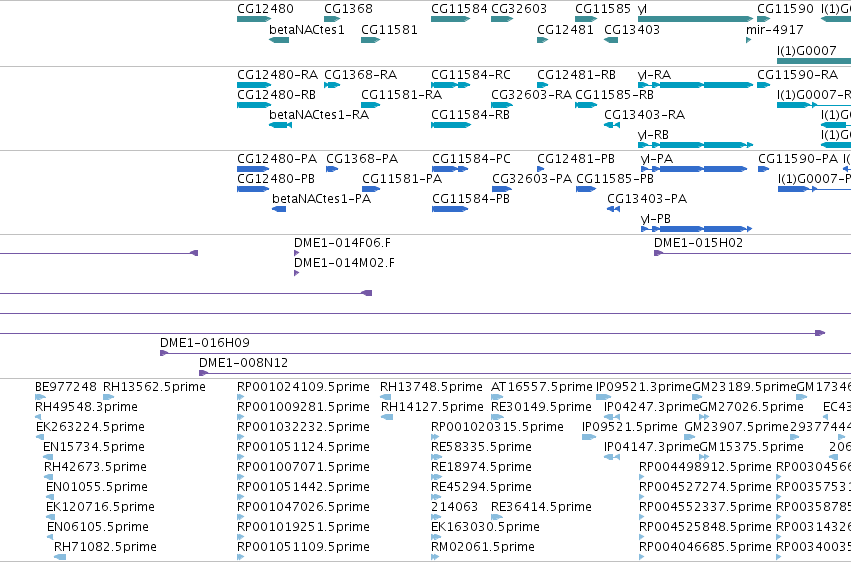Viewport: 851px width, 562px height.
Task: Open the CG11584-PB protein label
Action: pyautogui.click(x=471, y=199)
